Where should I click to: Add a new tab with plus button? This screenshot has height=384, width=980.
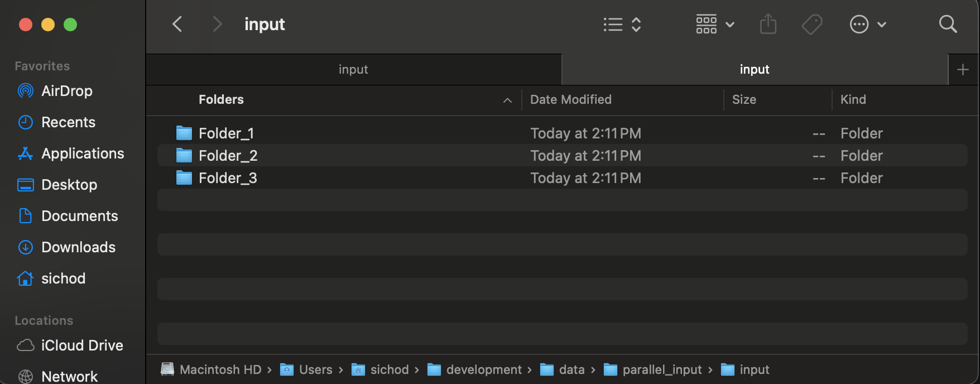[963, 70]
